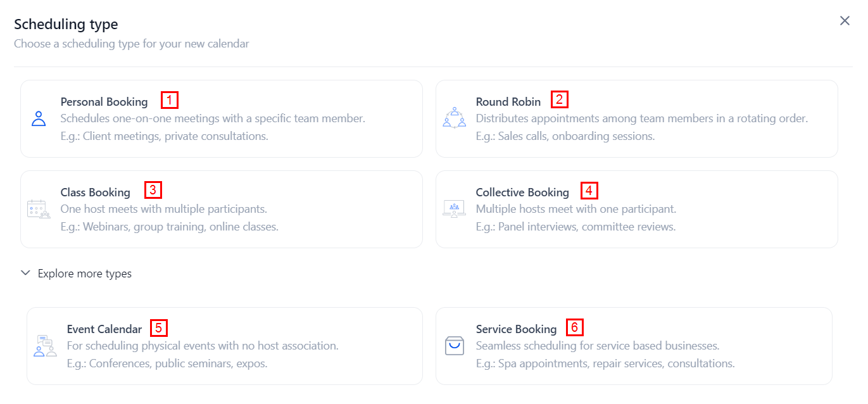Pick the Event Calendar title
Image resolution: width=868 pixels, height=404 pixels.
tap(104, 329)
